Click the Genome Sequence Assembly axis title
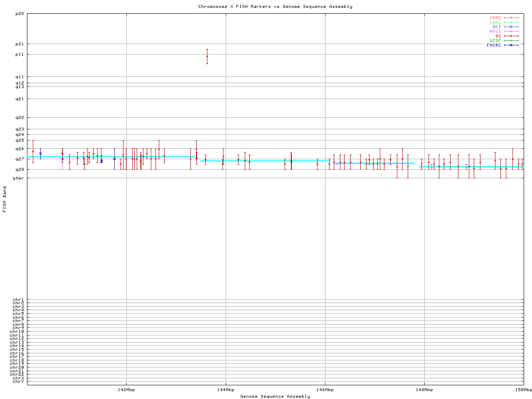 coord(275,397)
